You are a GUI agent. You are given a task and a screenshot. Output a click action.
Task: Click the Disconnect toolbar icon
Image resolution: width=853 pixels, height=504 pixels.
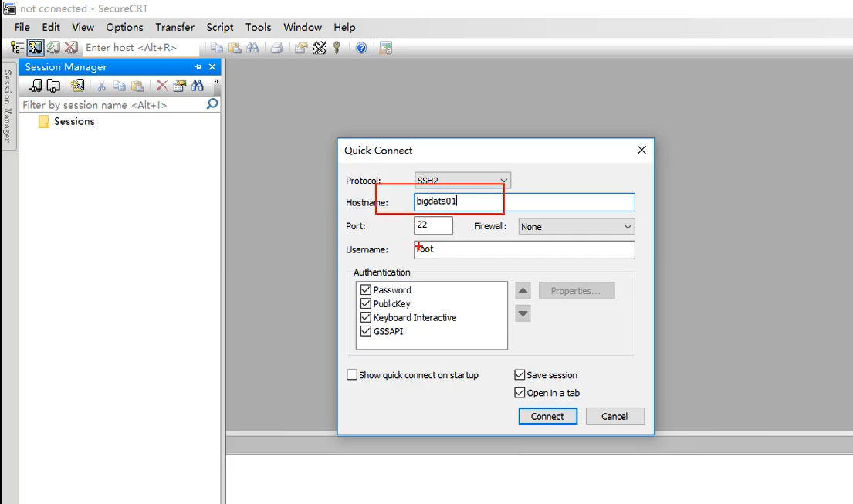(x=71, y=47)
